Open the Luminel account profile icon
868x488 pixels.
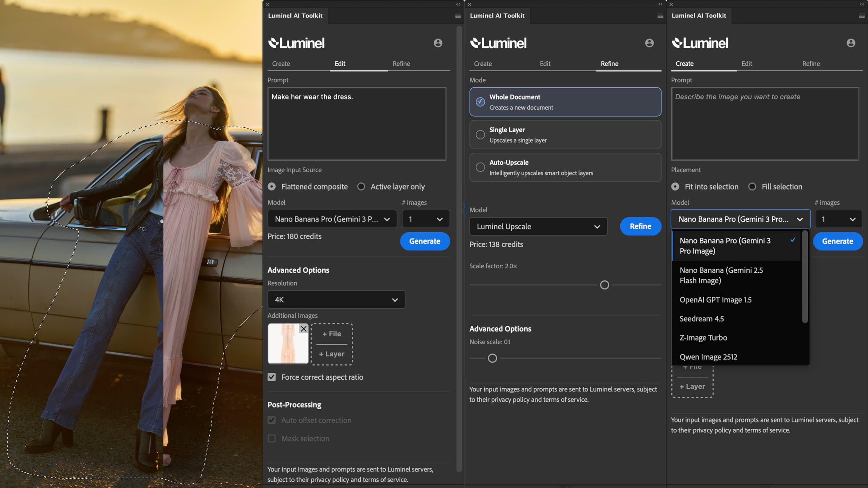(437, 43)
